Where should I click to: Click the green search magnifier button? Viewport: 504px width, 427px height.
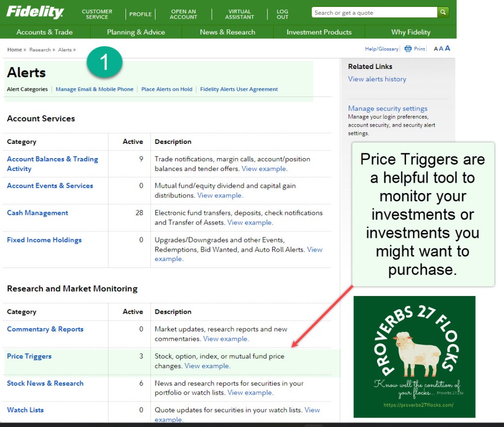pos(443,12)
